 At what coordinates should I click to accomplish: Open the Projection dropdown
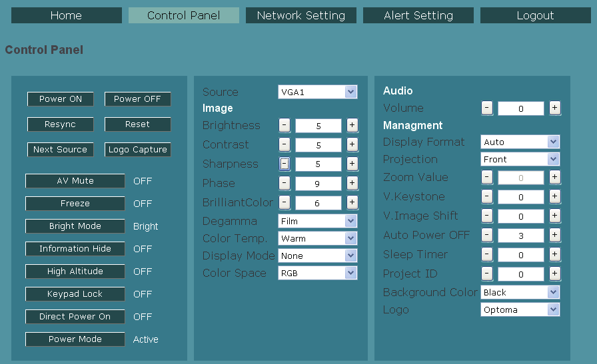tap(520, 159)
